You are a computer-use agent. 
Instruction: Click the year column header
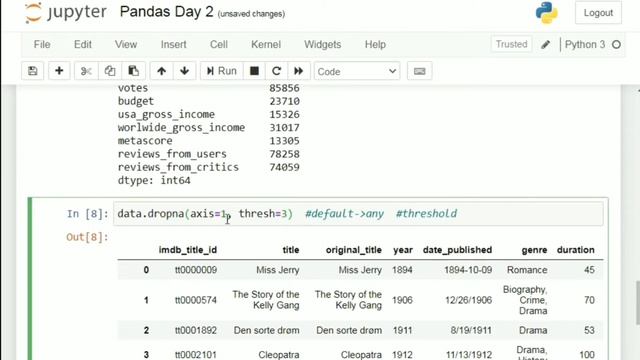[403, 250]
